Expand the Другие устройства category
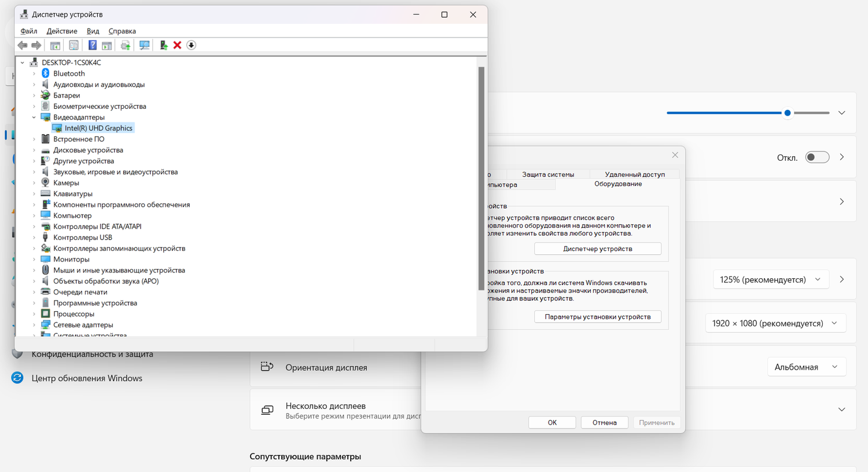Viewport: 868px width, 472px height. point(34,161)
